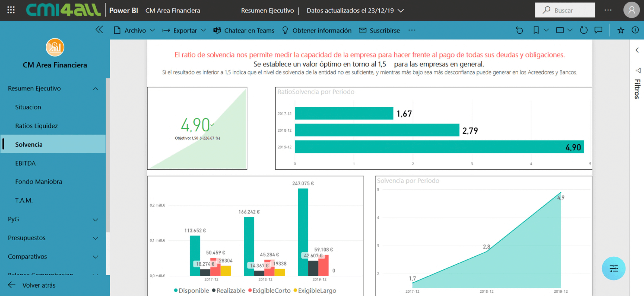Click the Buscar search field
The image size is (644, 296).
tap(565, 10)
